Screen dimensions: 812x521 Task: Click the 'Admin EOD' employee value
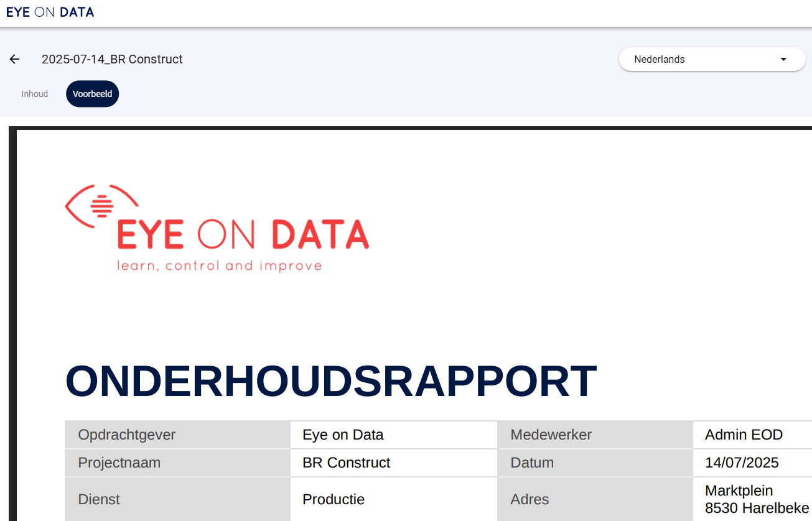pos(744,435)
